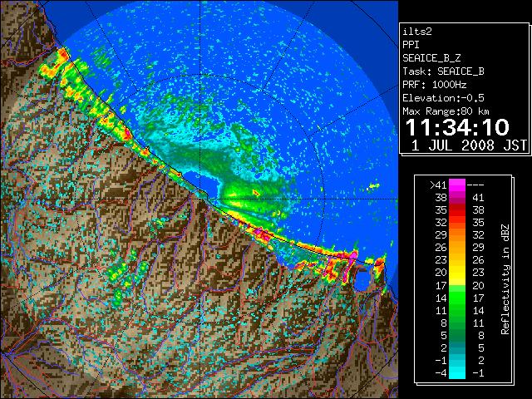Screen dimensions: 532x399
Task: Click the '---' legend entry
Action: [475, 185]
